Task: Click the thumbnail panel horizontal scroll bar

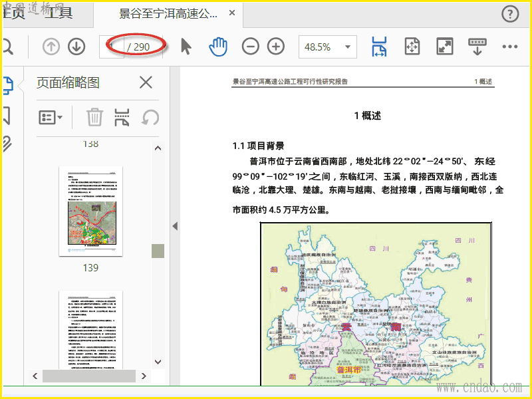Action: 89,376
